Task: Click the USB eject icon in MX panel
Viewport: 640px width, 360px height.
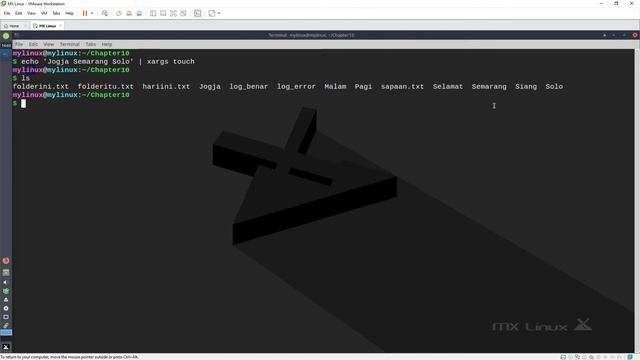Action: click(x=6, y=300)
